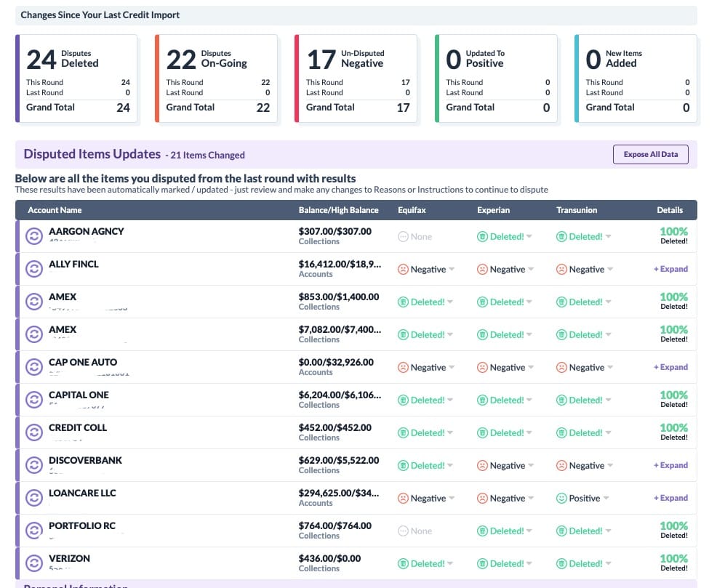Click the Details column header
Screen dimensions: 717x588
point(670,210)
